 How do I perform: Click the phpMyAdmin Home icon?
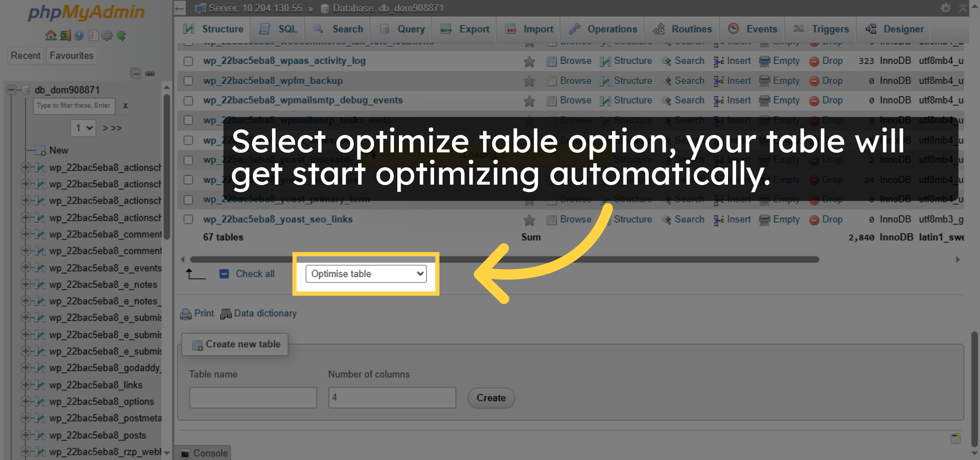coord(51,36)
